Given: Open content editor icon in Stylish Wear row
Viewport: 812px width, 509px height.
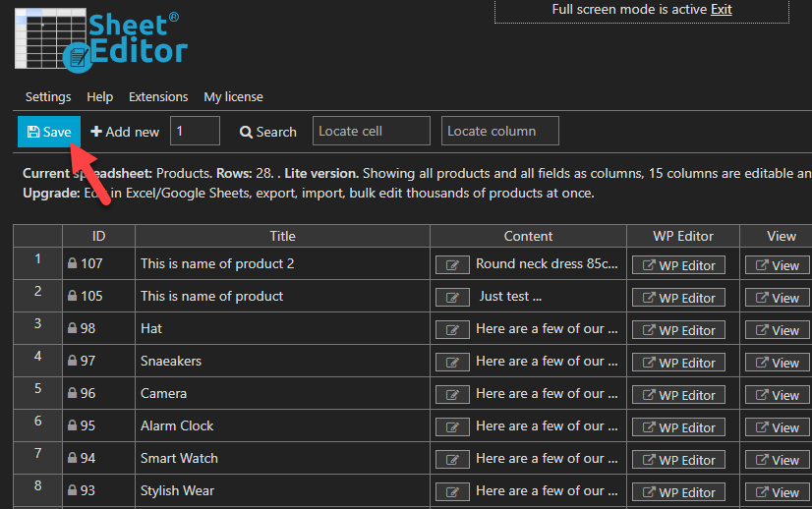Looking at the screenshot, I should tap(452, 492).
